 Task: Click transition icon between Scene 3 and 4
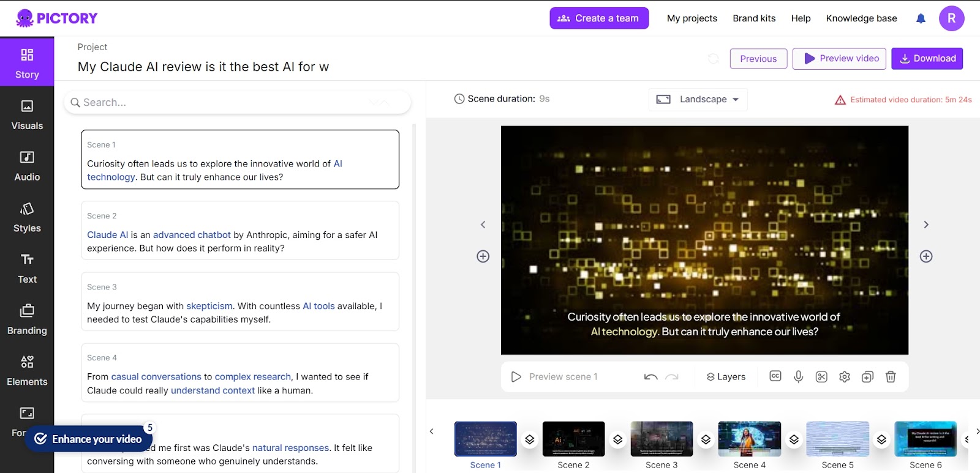point(706,439)
